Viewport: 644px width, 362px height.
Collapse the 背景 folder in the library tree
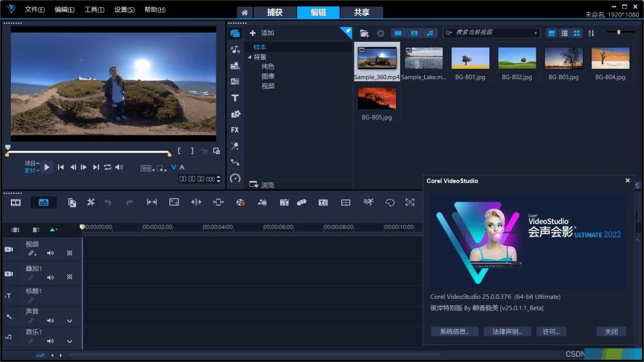[250, 57]
